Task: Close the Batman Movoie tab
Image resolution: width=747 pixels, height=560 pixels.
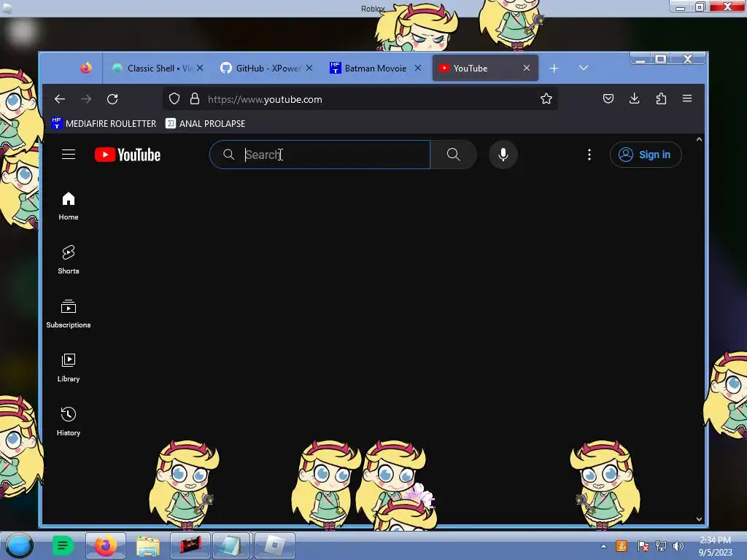Action: (418, 68)
